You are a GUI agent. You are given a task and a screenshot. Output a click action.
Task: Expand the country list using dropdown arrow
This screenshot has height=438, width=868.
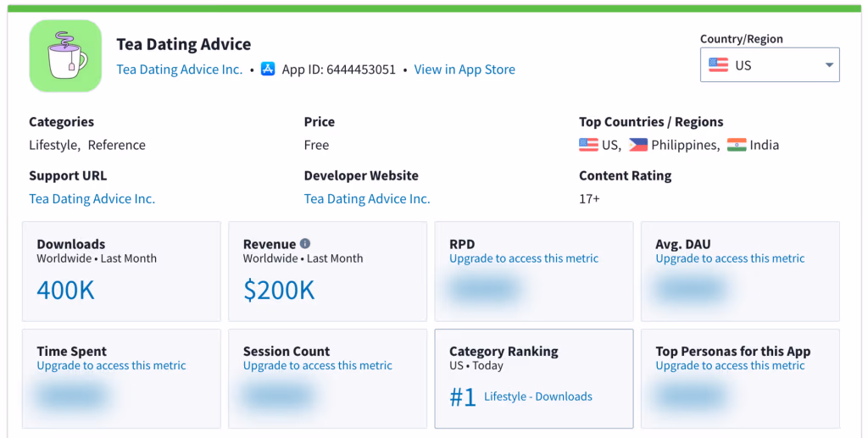click(828, 65)
